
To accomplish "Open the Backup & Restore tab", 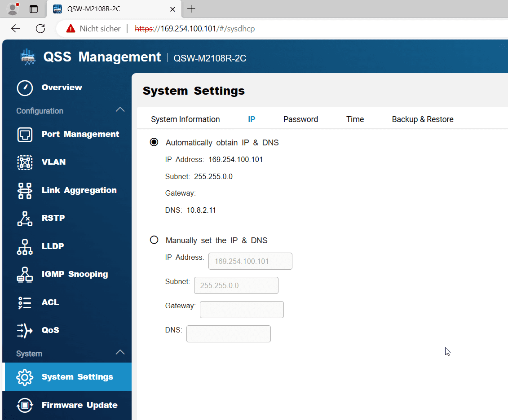I will pos(423,119).
